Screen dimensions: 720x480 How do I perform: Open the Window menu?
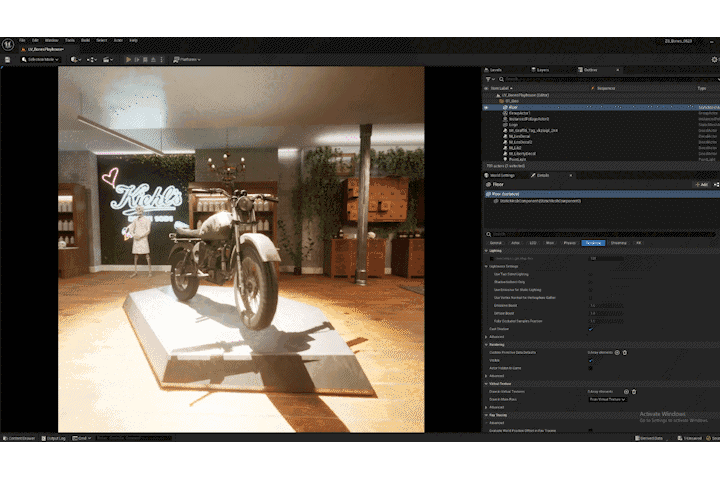click(x=51, y=40)
